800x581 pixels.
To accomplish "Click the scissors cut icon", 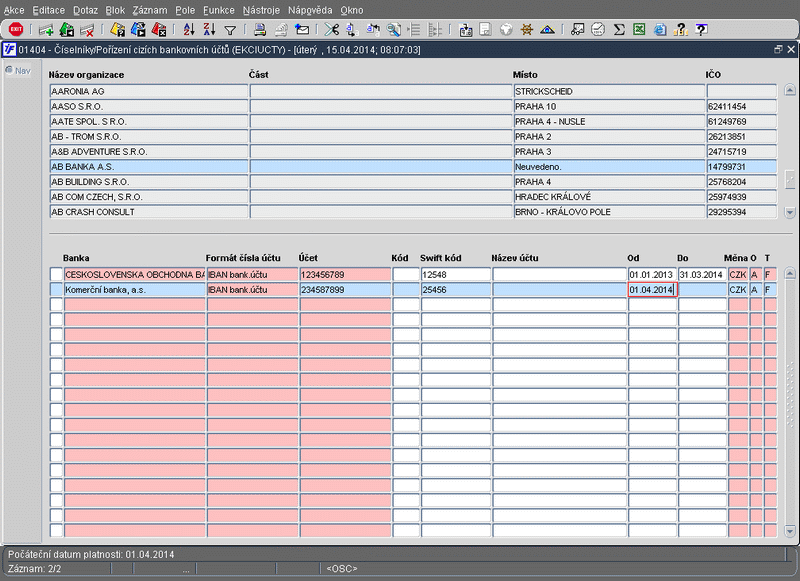I will (x=332, y=30).
